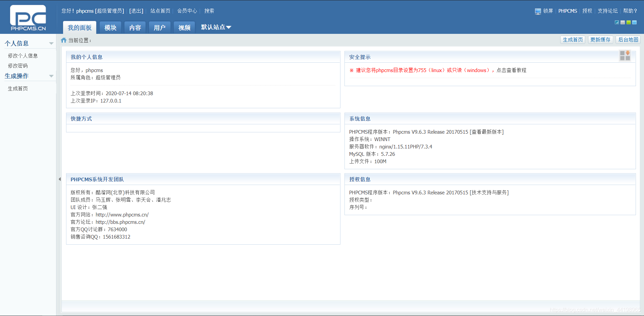Click the PHPCMS.CN logo

tap(28, 17)
